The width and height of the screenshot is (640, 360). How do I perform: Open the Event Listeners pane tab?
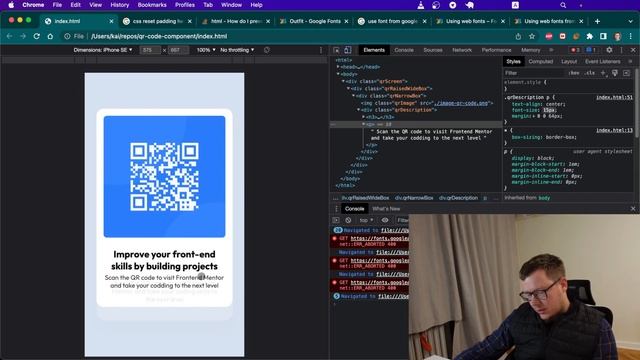tap(602, 62)
